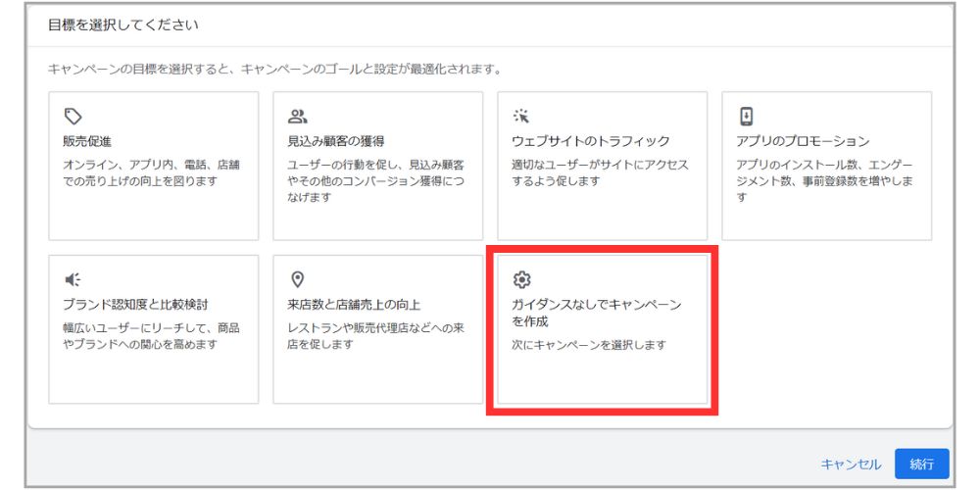This screenshot has height=490, width=980.
Task: Click the cursor sparkle icon for website traffic
Action: pos(521,117)
